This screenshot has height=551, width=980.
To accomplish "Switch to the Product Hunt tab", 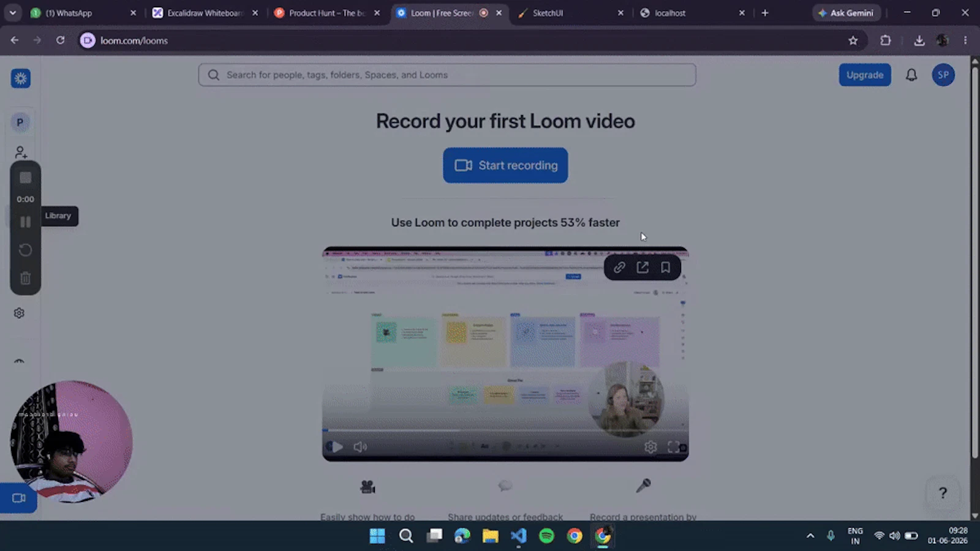I will click(328, 13).
